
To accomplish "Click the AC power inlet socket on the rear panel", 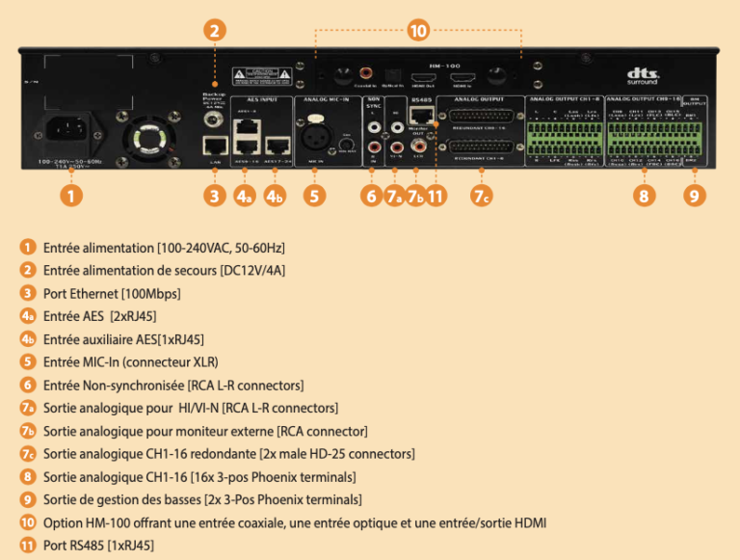I will pyautogui.click(x=69, y=129).
